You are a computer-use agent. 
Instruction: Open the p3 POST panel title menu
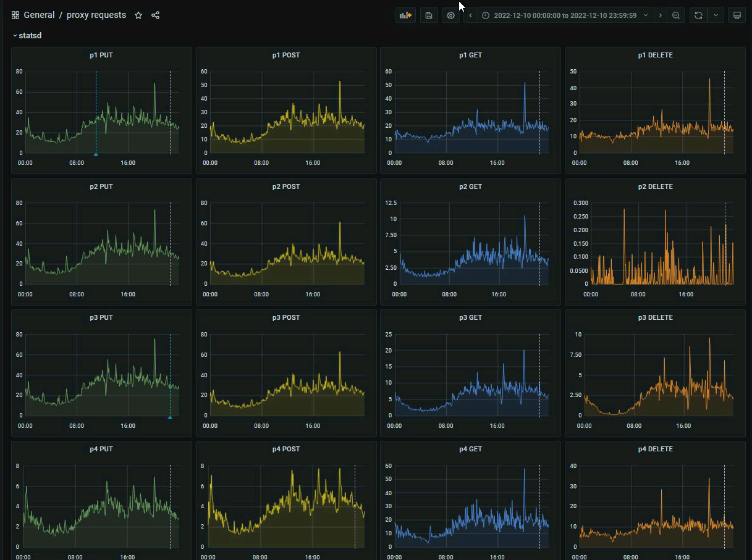285,317
